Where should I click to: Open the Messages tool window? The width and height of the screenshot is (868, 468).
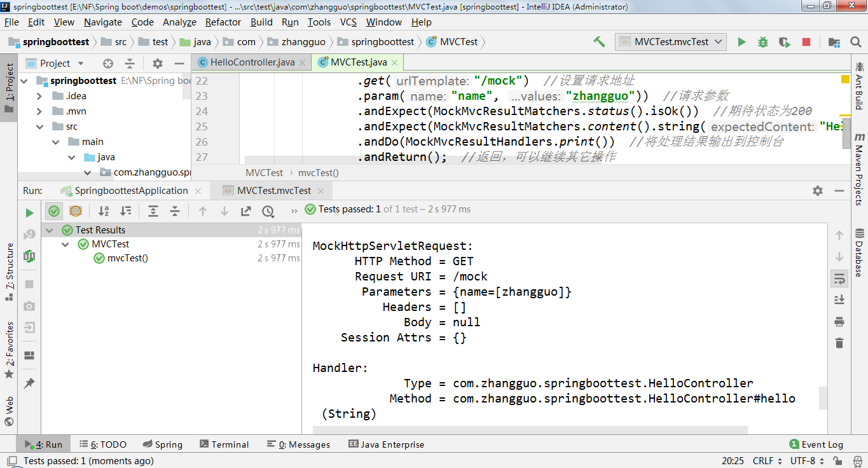(x=299, y=444)
